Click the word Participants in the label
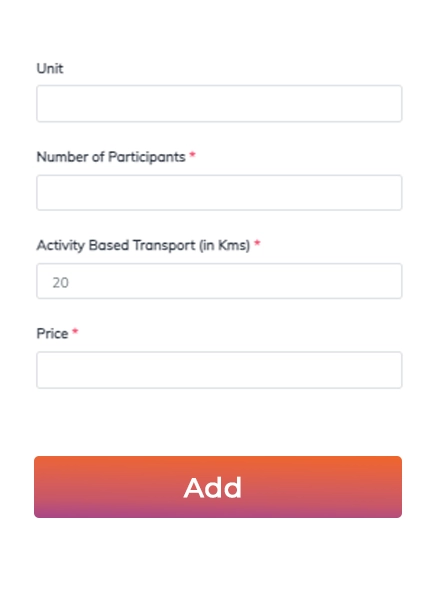 [x=147, y=157]
